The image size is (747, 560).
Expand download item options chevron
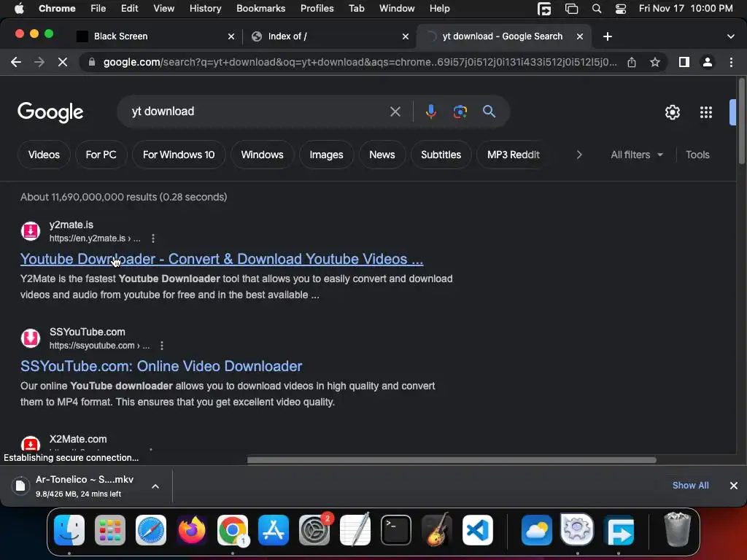click(x=155, y=486)
